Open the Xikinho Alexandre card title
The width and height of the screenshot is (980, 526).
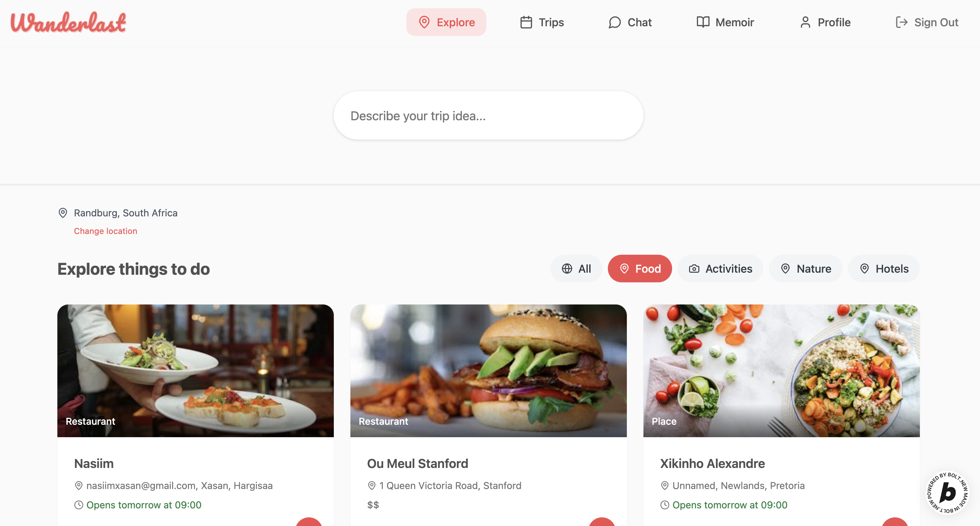[x=712, y=463]
